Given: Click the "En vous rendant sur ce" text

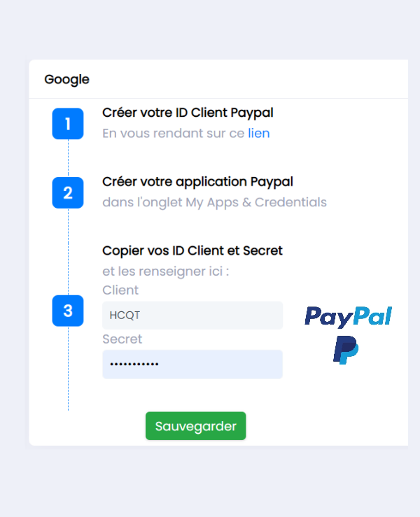Looking at the screenshot, I should 174,133.
